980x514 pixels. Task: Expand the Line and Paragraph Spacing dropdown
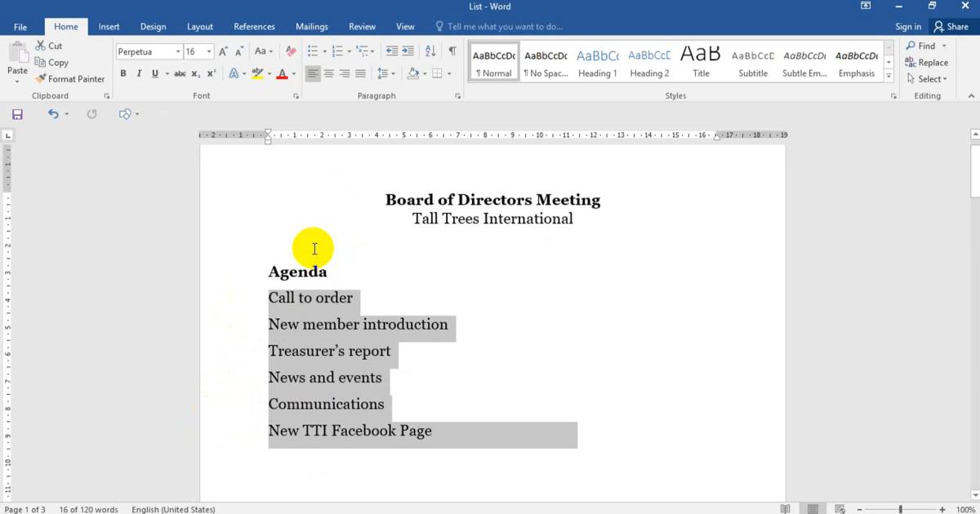click(x=386, y=73)
